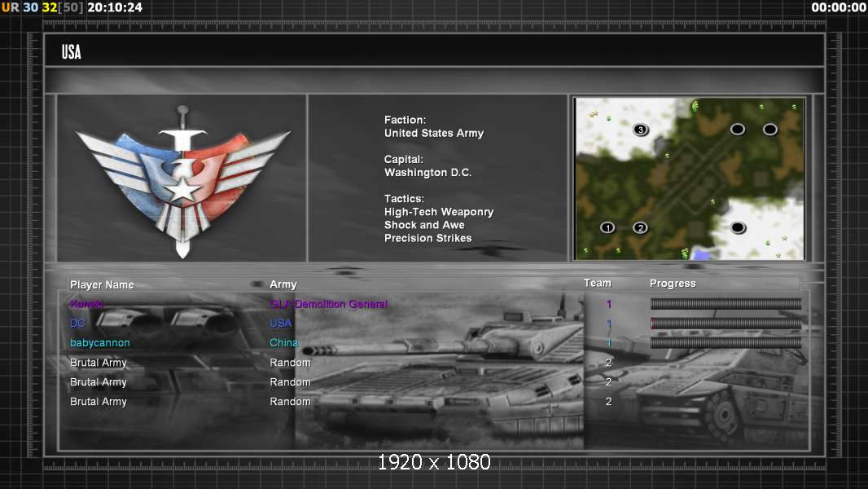Click the 'Shock and Awe' tactic line
868x489 pixels.
tap(424, 225)
